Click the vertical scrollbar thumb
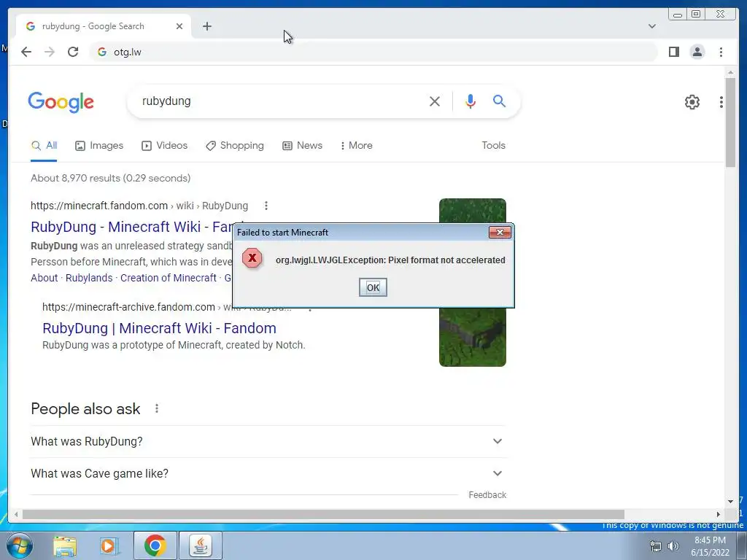 [x=730, y=122]
